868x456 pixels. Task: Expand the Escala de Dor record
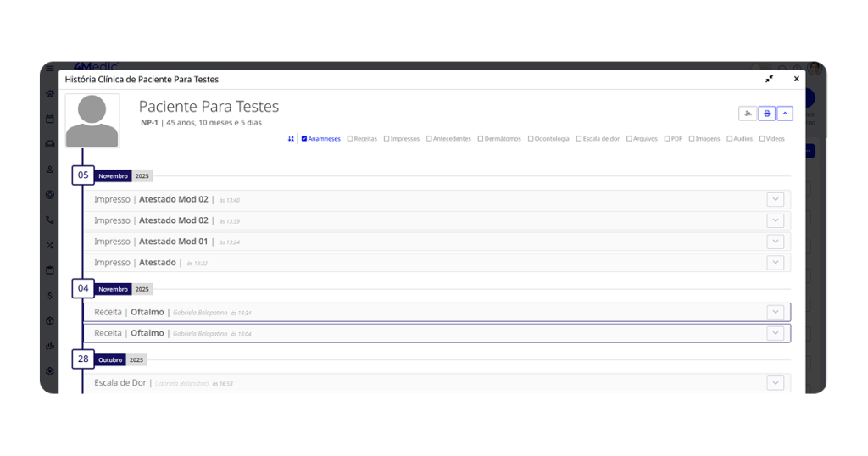tap(775, 383)
